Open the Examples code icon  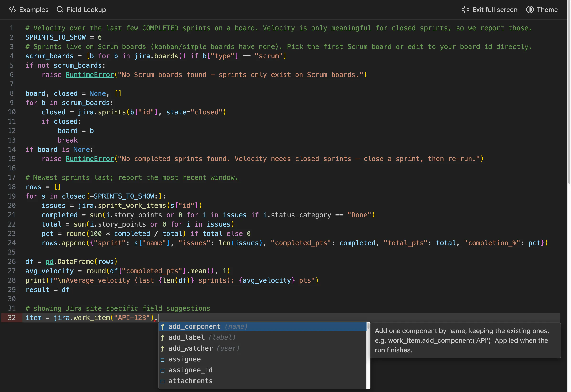pos(12,10)
